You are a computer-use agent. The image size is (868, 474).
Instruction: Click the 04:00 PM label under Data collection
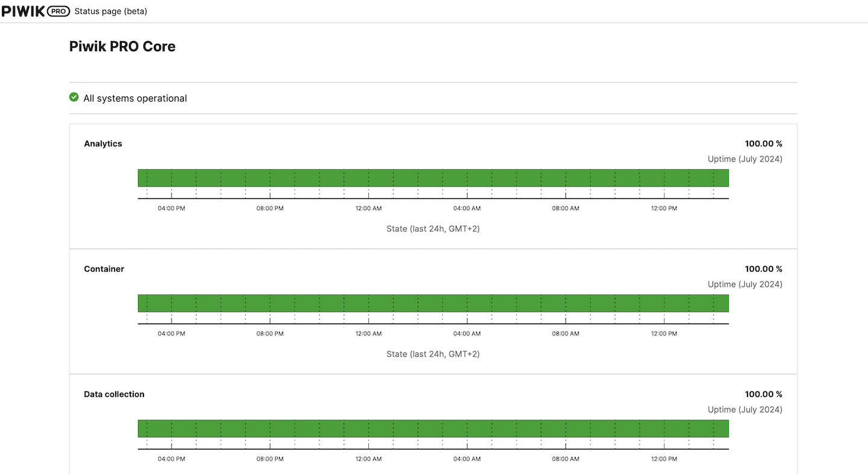[171, 459]
